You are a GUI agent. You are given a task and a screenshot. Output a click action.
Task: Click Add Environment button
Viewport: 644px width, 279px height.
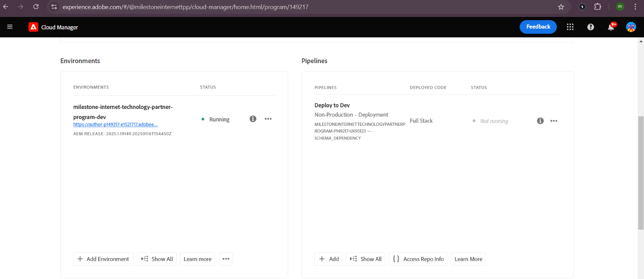pos(103,259)
